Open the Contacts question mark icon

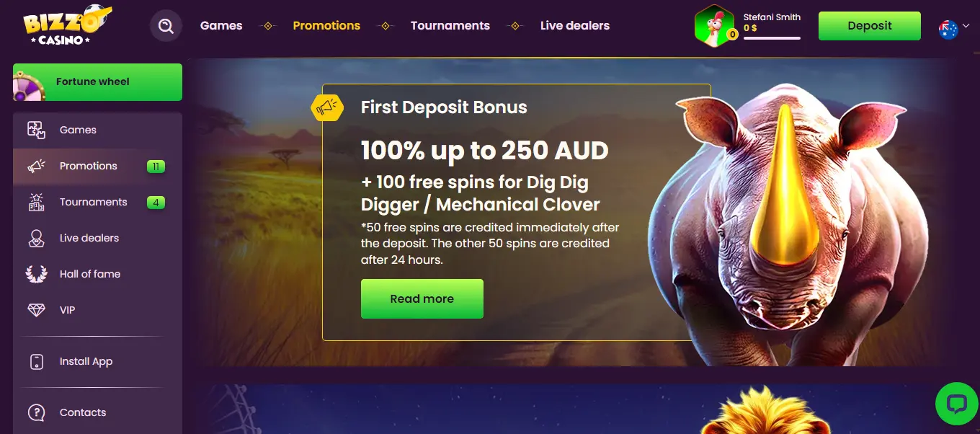pos(36,412)
